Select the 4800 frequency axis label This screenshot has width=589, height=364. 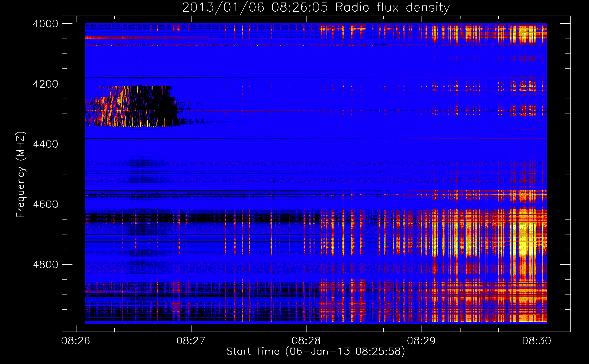[46, 265]
